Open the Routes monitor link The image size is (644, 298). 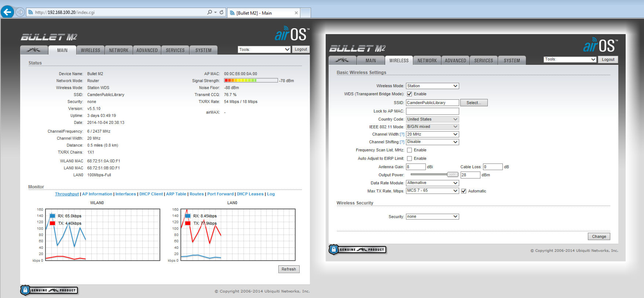click(197, 194)
